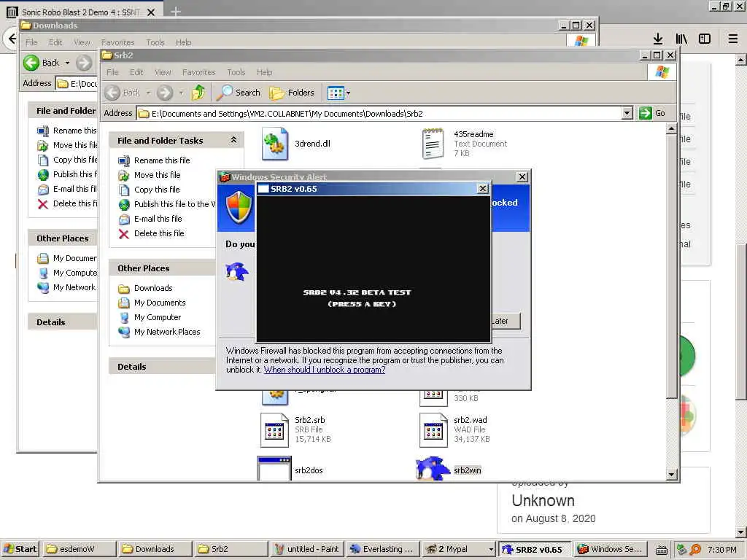The width and height of the screenshot is (747, 560).
Task: Open My Computer under Other Places in Srb2
Action: click(158, 318)
